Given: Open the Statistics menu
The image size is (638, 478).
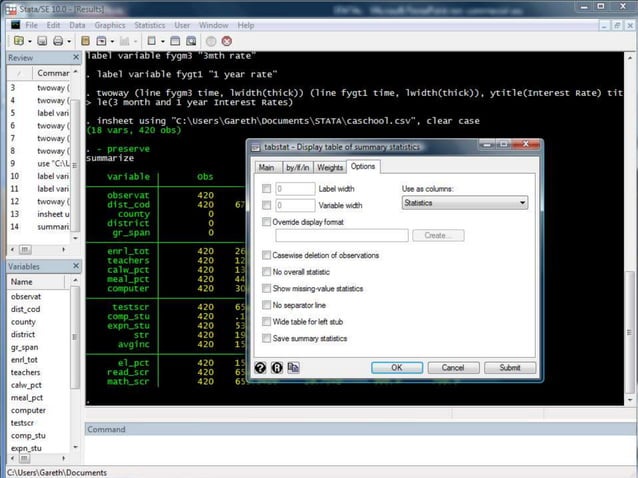Looking at the screenshot, I should tap(150, 25).
